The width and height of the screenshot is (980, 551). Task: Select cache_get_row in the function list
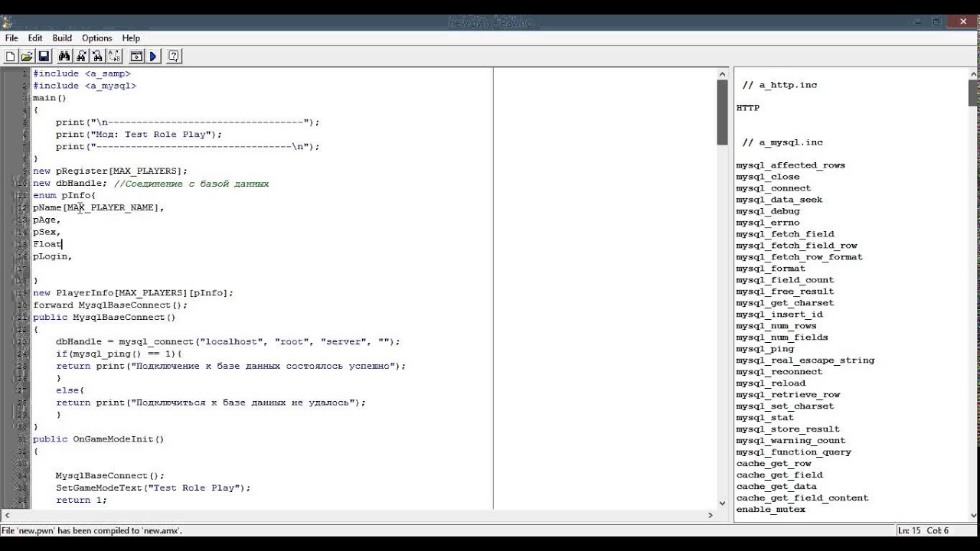[773, 464]
